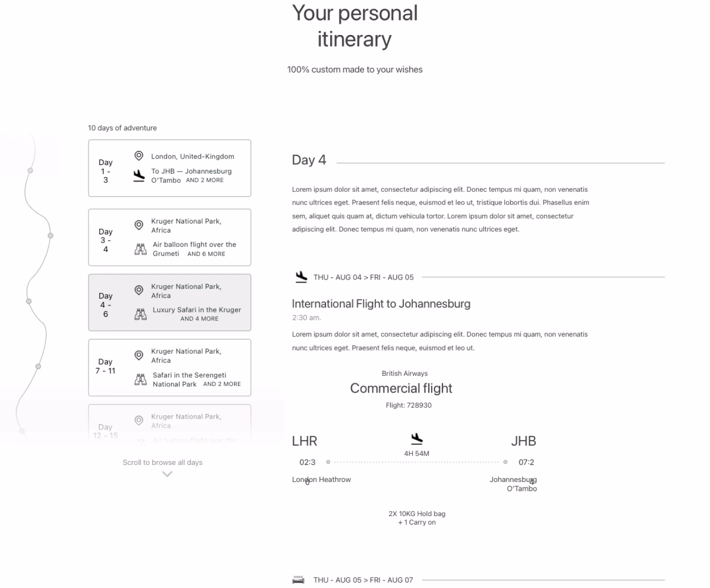Expand AND 6 MORE in Day 3 - 4 card
The image size is (710, 588).
(x=206, y=254)
